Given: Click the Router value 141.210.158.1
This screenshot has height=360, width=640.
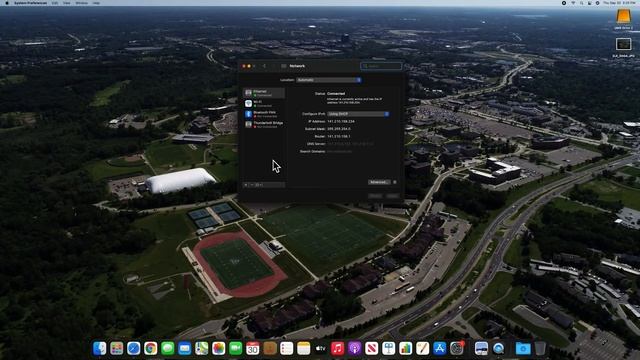Looking at the screenshot, I should point(339,136).
